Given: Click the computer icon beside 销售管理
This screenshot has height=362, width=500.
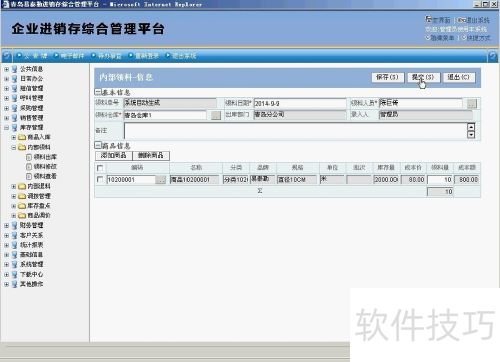Looking at the screenshot, I should click(x=14, y=118).
